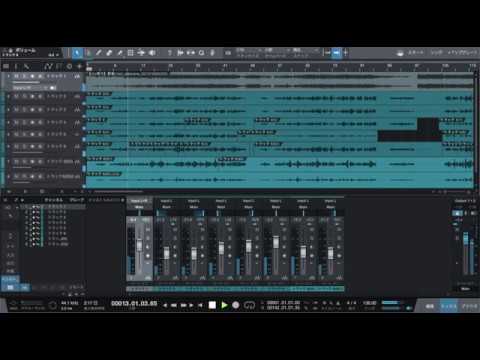Enable monitor on track 2

tap(40, 96)
